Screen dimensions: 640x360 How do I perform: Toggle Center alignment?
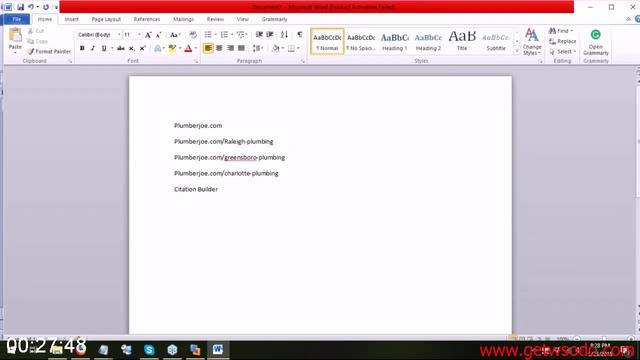(219, 49)
